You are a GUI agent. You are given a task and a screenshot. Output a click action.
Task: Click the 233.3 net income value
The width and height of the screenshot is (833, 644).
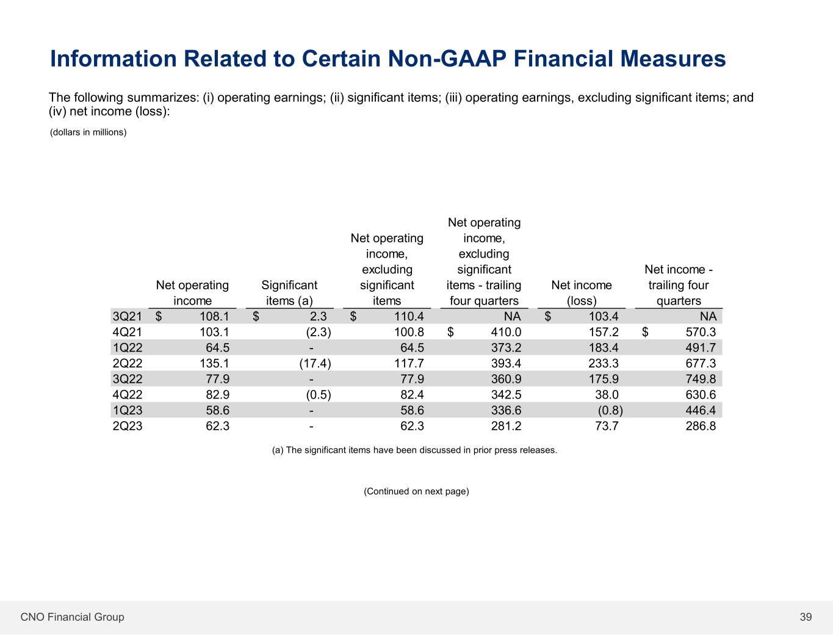pos(604,364)
